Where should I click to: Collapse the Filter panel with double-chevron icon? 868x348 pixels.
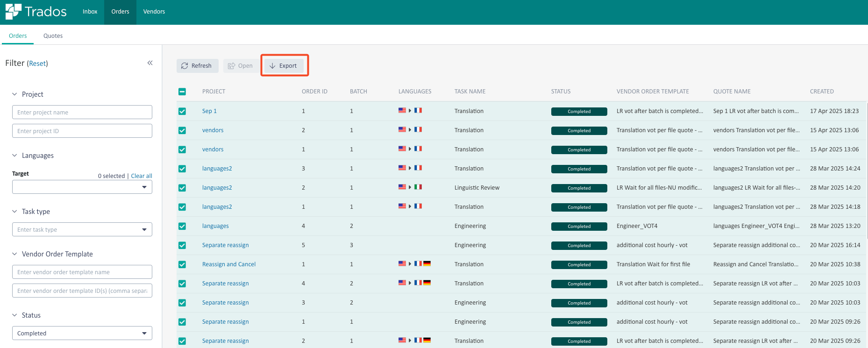tap(150, 63)
